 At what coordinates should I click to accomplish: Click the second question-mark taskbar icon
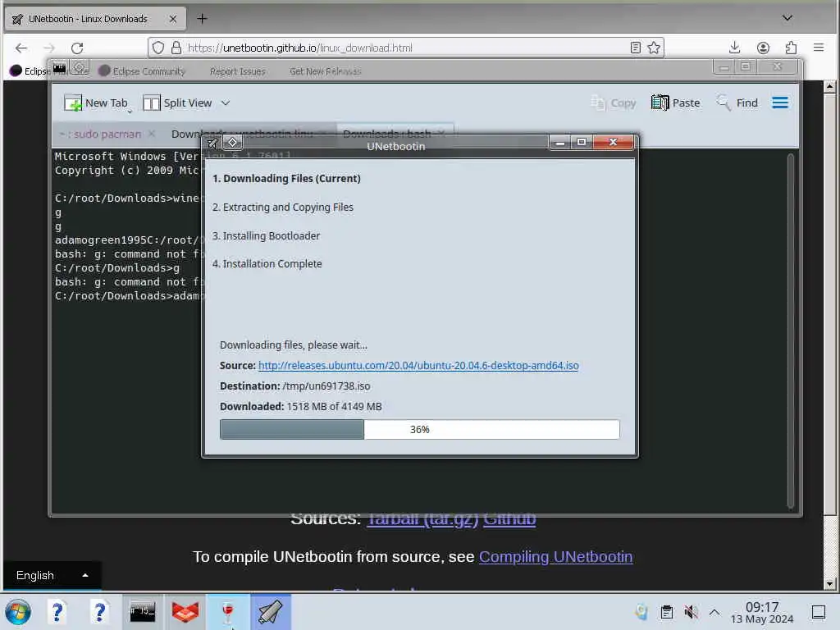click(x=99, y=612)
